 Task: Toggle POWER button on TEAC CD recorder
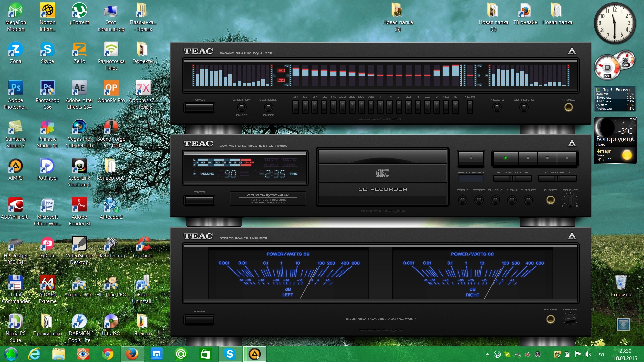[200, 200]
